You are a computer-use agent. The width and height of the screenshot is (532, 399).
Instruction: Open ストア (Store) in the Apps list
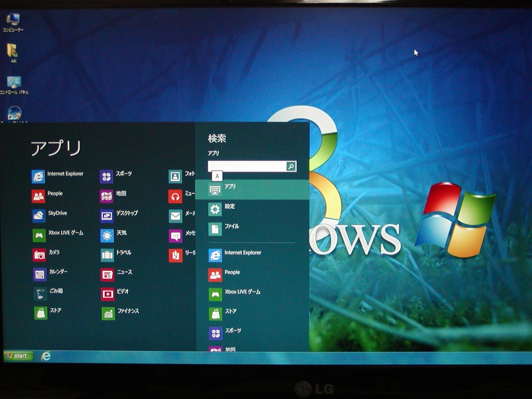[x=47, y=313]
